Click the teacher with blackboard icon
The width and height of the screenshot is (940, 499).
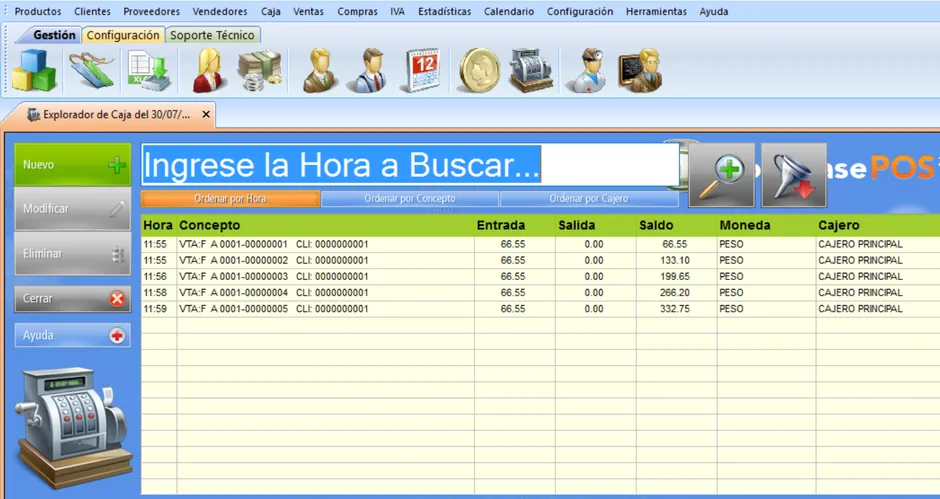click(x=641, y=70)
